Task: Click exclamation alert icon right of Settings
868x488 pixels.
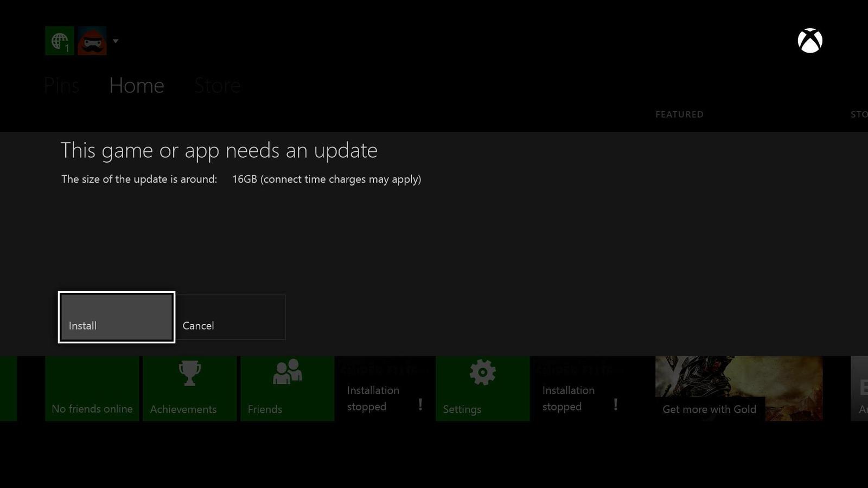Action: pos(616,404)
